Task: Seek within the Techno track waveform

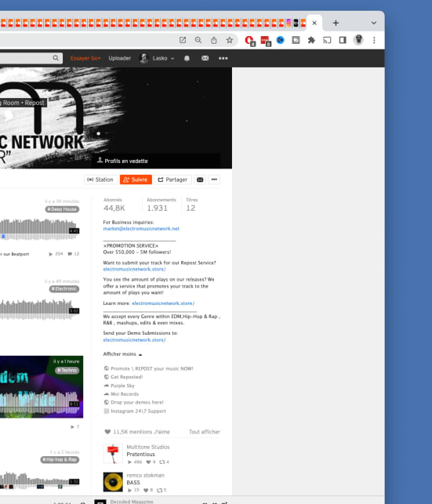Action: (x=39, y=402)
